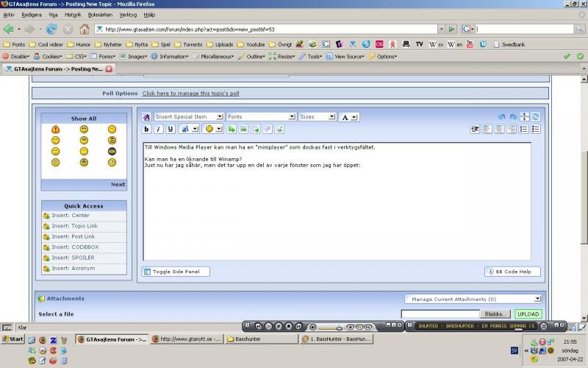Click the insert link icon in the editor toolbar

(x=232, y=130)
